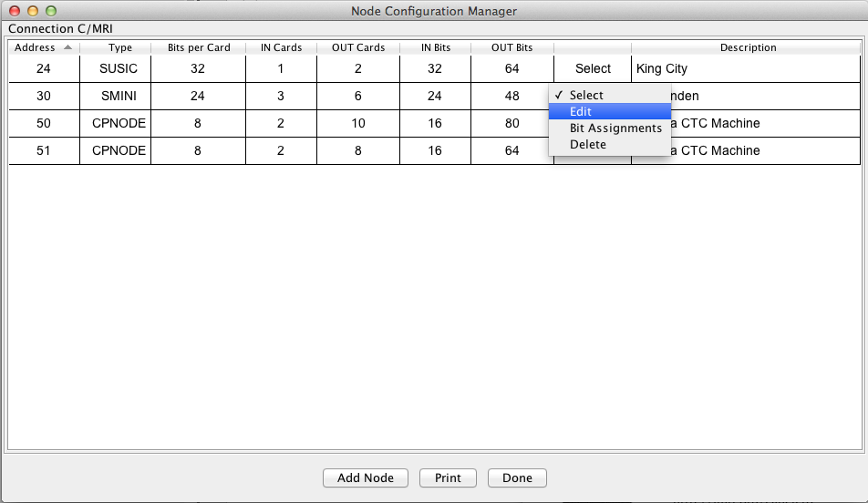The image size is (868, 503).
Task: Click the Description column header
Action: pos(748,47)
